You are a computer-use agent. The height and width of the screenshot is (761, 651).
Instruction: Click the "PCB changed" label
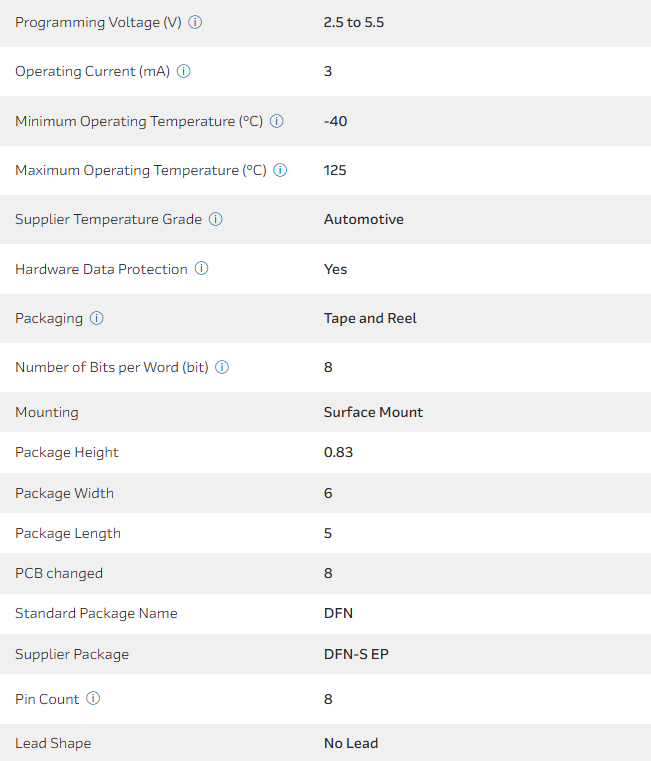coord(59,573)
